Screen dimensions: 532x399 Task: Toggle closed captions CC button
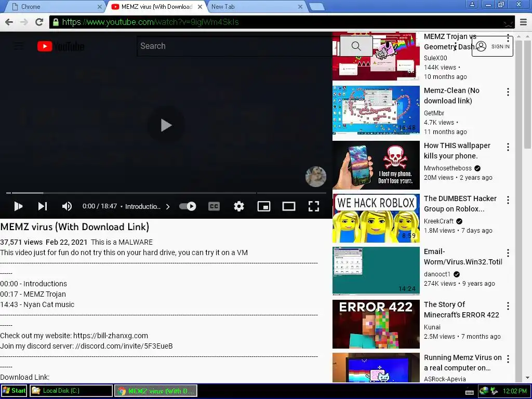click(x=214, y=206)
